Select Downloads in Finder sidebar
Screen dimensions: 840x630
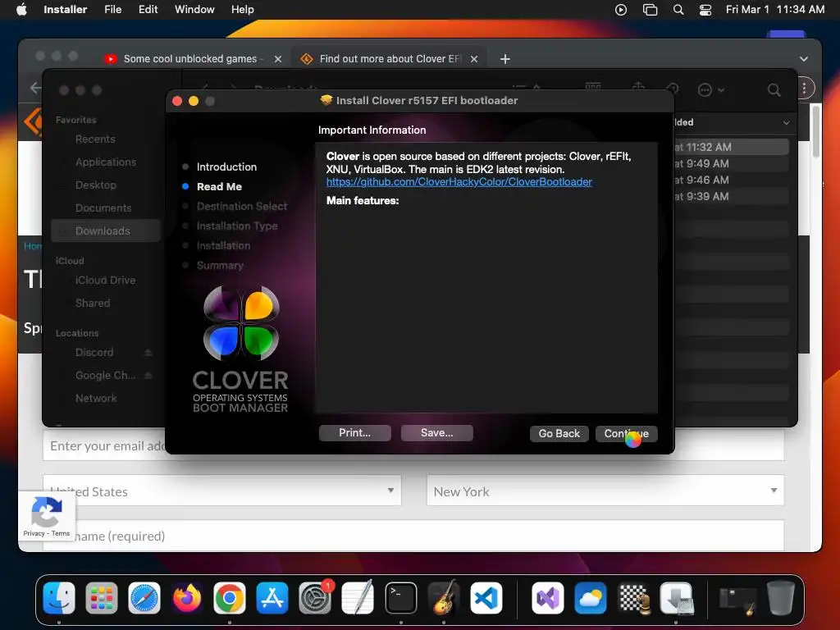tap(106, 231)
